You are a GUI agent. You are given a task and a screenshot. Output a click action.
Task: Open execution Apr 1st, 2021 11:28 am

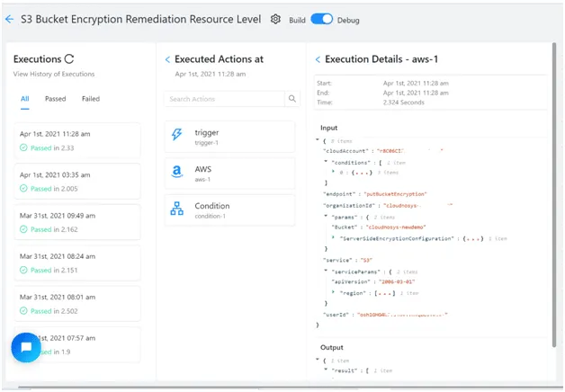[77, 141]
